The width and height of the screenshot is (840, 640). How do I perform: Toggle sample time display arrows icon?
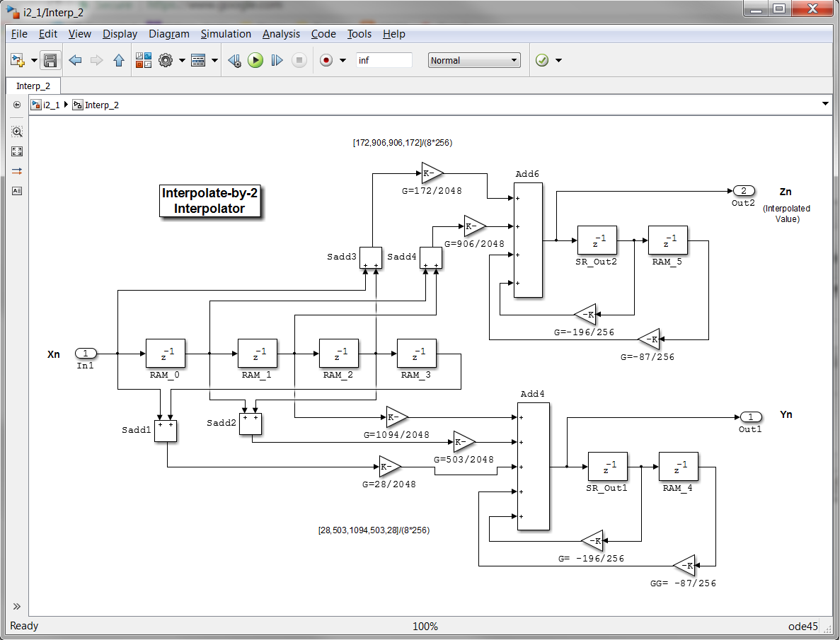coord(17,171)
